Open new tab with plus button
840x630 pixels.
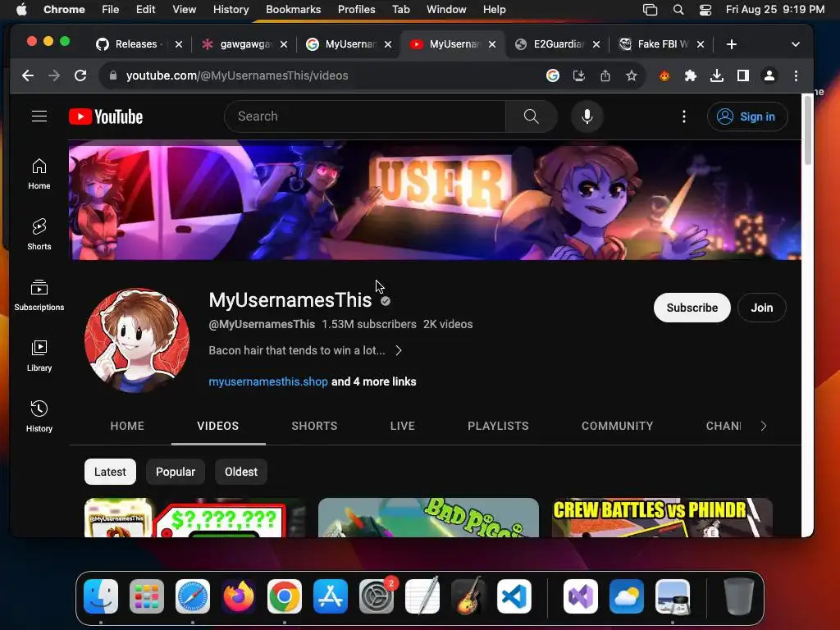[x=731, y=44]
